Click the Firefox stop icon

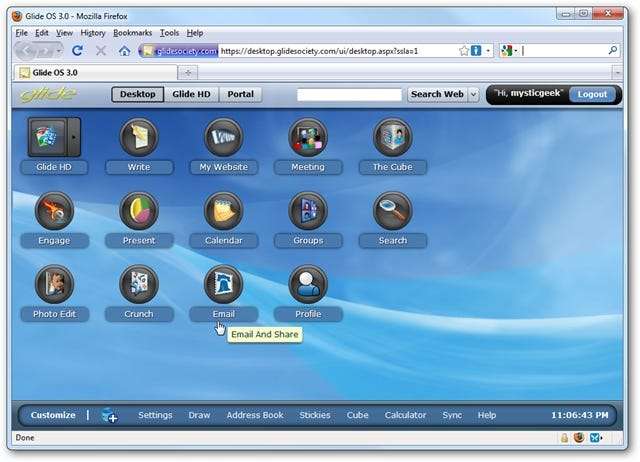100,51
